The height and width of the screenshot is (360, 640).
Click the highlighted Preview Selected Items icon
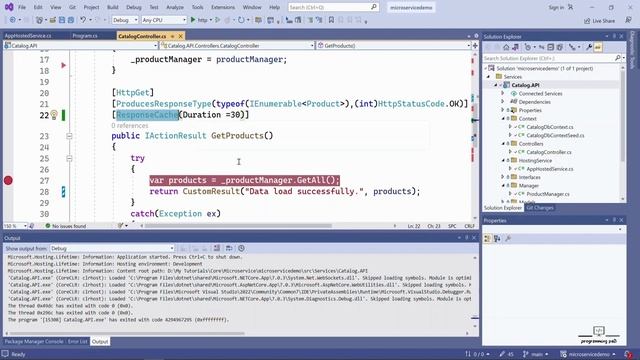[x=598, y=47]
